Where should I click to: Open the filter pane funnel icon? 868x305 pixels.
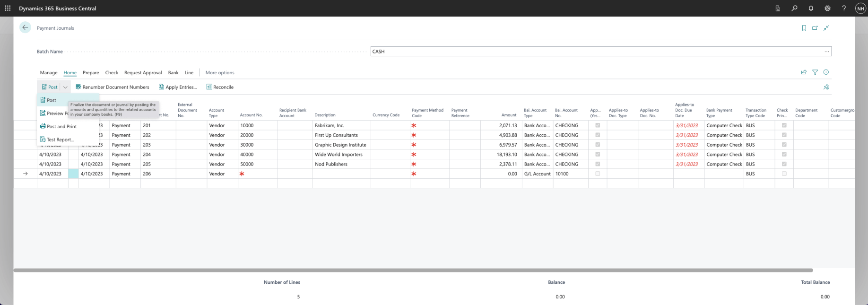click(x=815, y=72)
